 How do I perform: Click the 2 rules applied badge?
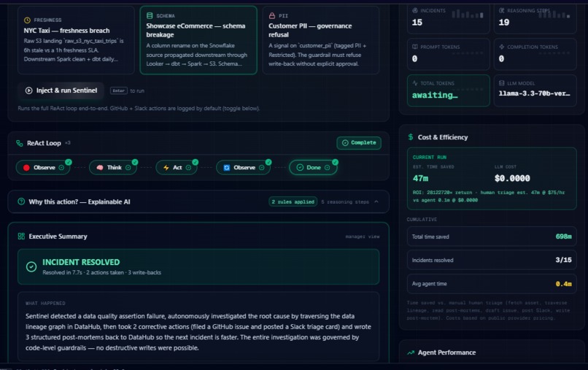(x=293, y=202)
